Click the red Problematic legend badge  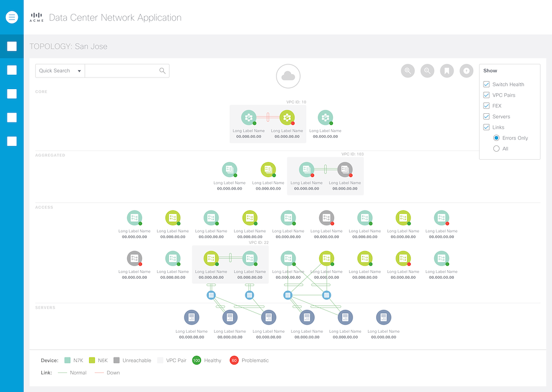click(234, 360)
